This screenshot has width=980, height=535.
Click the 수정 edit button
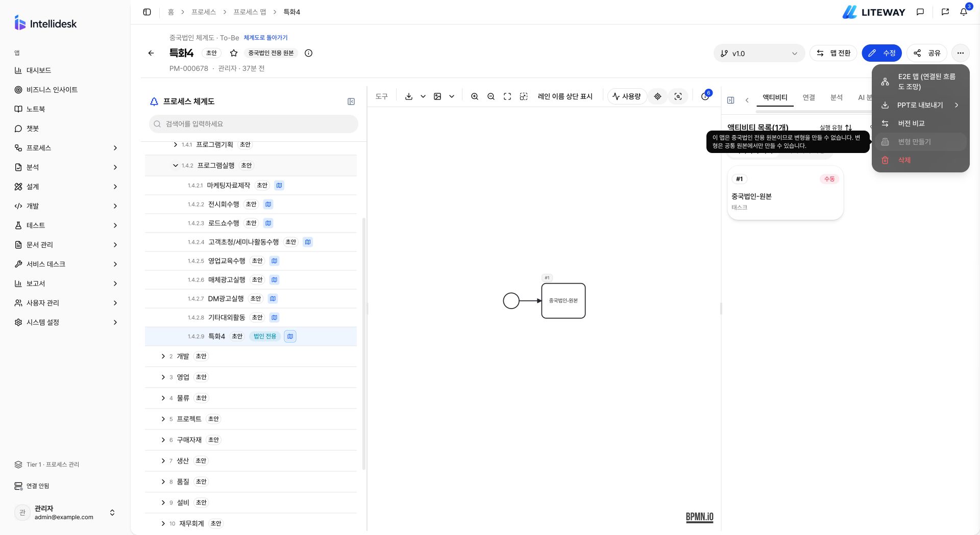pos(881,53)
